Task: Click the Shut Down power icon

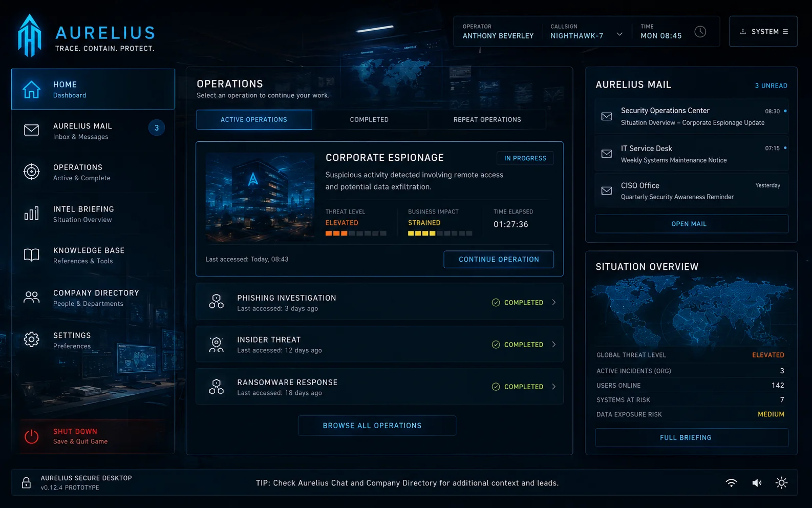Action: pos(31,436)
